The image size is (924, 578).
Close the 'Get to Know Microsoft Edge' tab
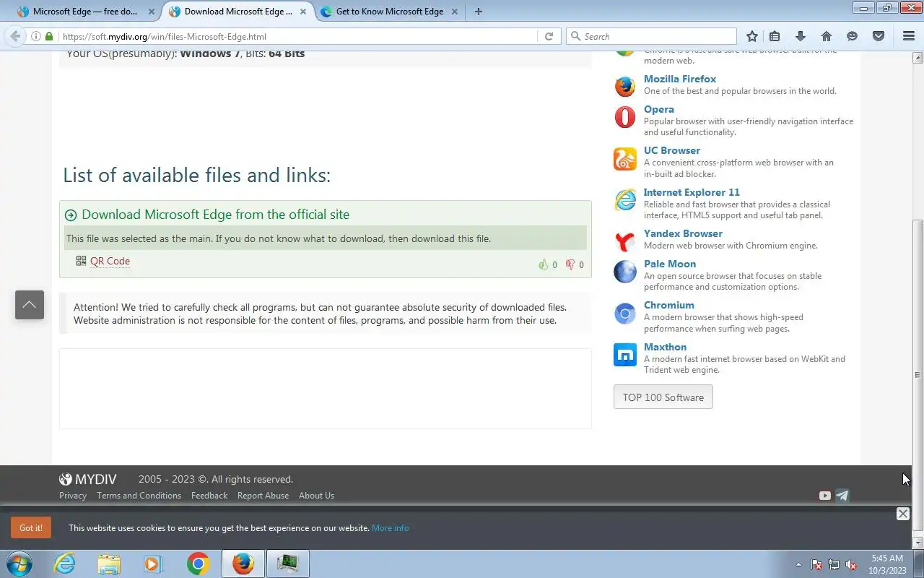point(454,12)
